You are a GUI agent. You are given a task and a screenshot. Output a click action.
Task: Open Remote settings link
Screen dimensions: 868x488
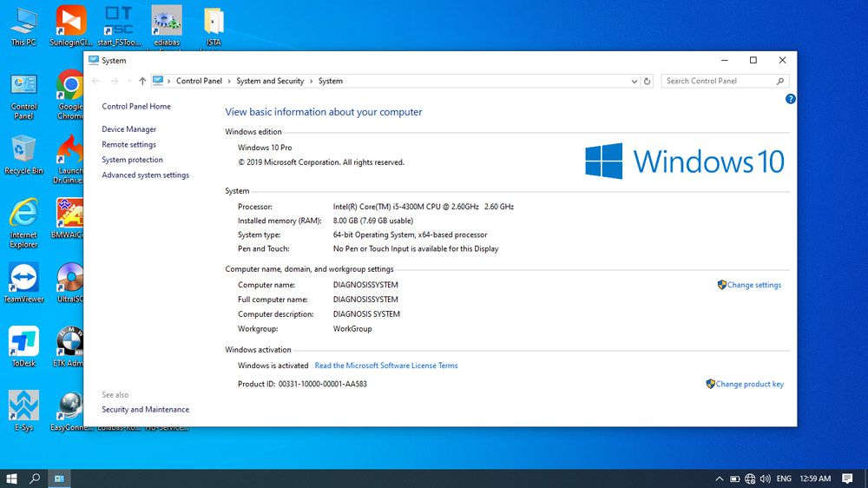129,144
